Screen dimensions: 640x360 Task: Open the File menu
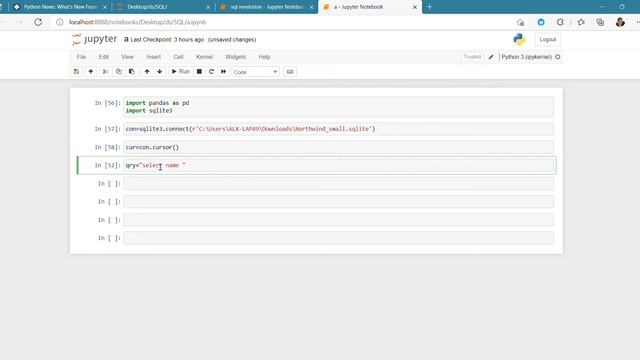coord(81,57)
